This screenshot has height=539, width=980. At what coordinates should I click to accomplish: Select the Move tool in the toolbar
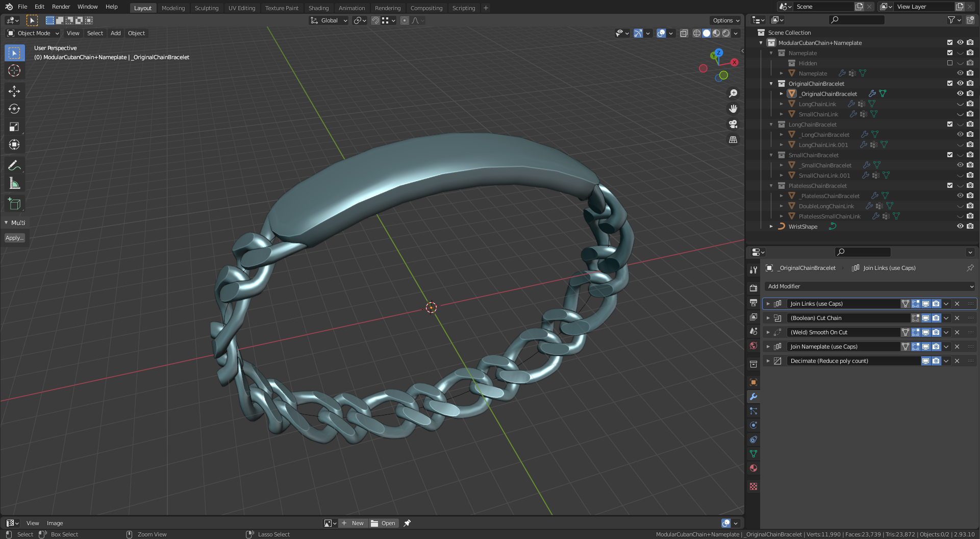pyautogui.click(x=14, y=91)
